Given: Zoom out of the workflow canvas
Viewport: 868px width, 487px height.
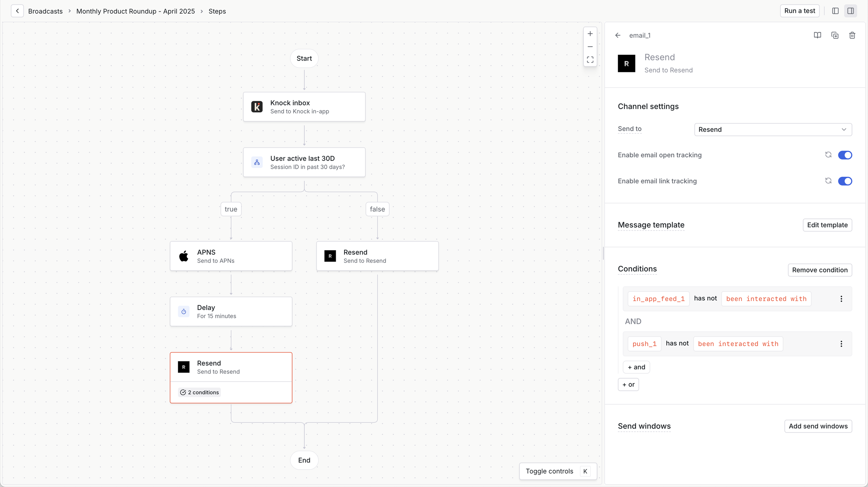Looking at the screenshot, I should tap(590, 46).
